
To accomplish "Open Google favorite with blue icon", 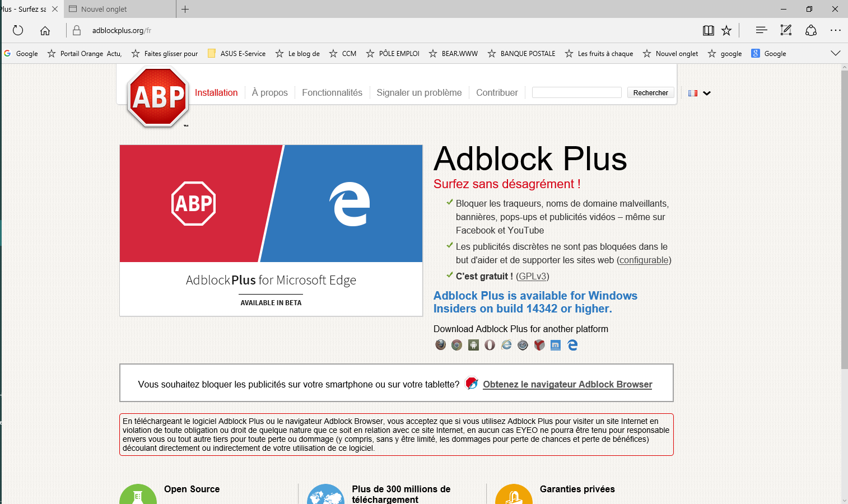I will [769, 54].
